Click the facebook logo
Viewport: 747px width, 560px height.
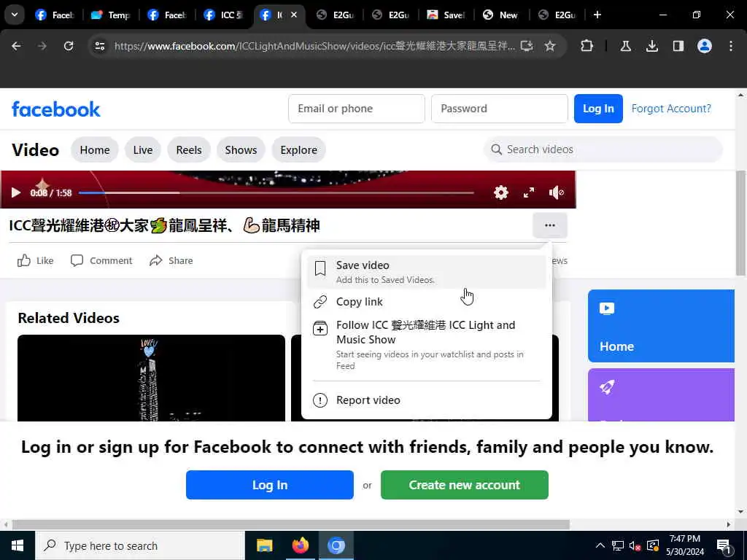click(x=55, y=109)
